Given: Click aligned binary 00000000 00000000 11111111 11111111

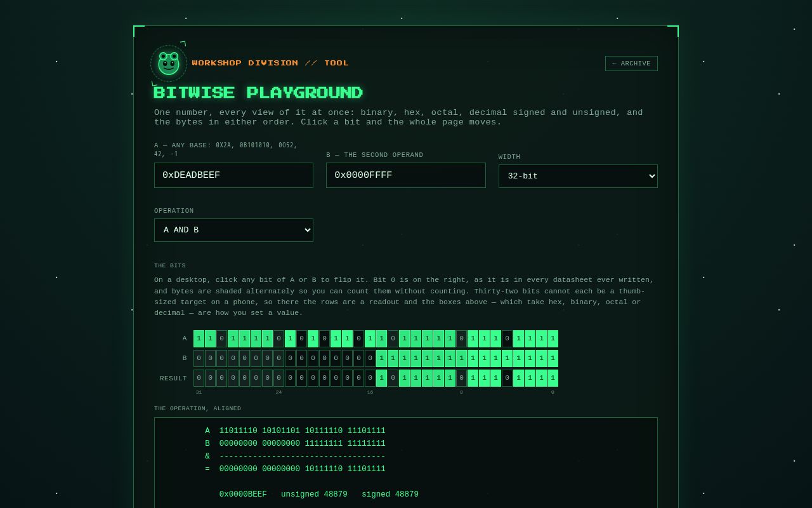Looking at the screenshot, I should coord(303,443).
